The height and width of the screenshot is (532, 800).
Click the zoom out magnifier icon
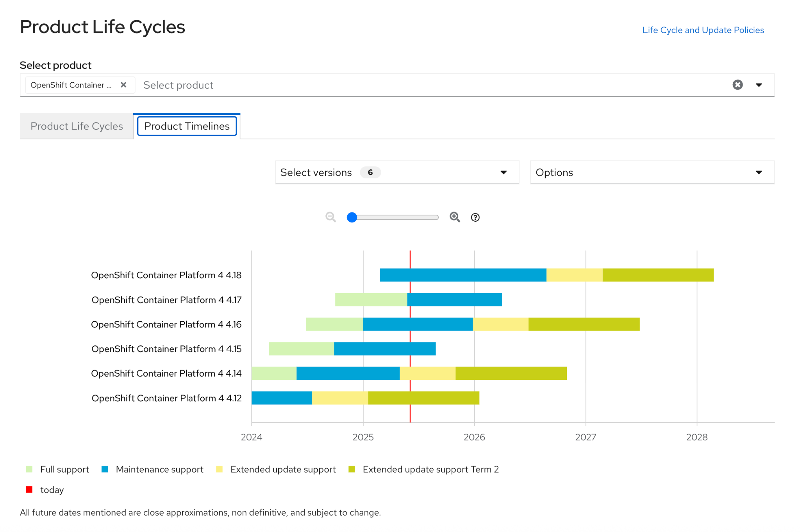tap(330, 217)
